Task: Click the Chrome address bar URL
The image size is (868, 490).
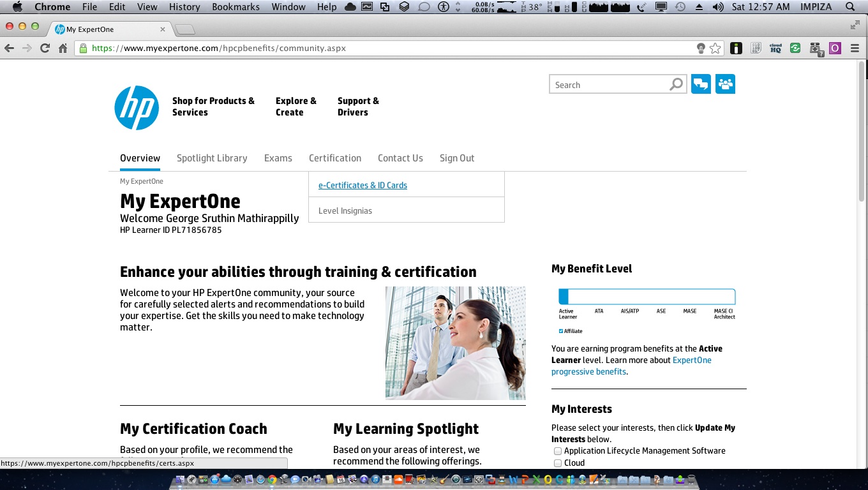Action: 219,48
